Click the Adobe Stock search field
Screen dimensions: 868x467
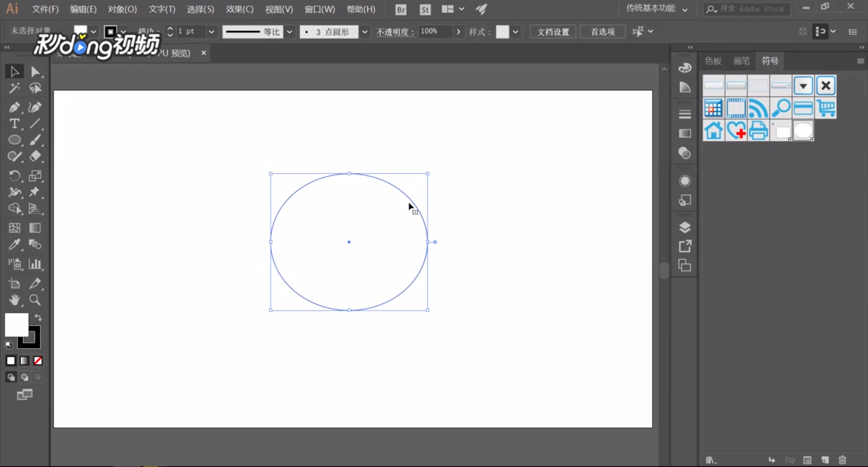[747, 9]
